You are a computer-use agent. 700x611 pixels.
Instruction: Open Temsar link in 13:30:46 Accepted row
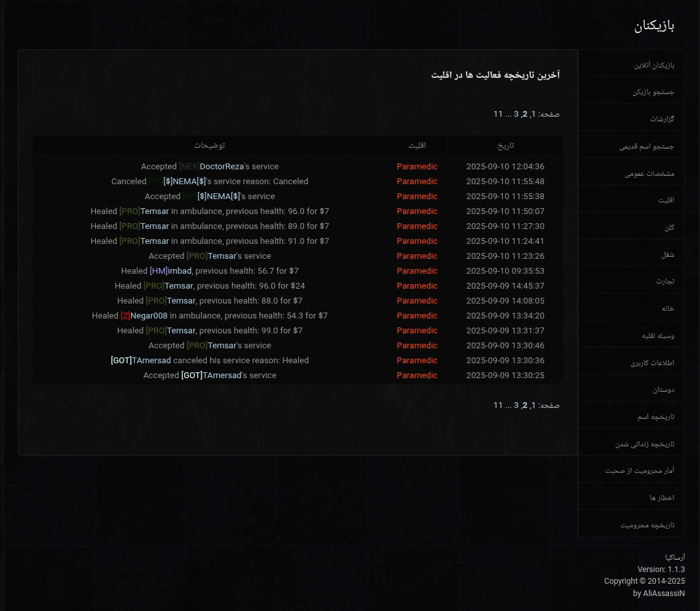tap(222, 345)
